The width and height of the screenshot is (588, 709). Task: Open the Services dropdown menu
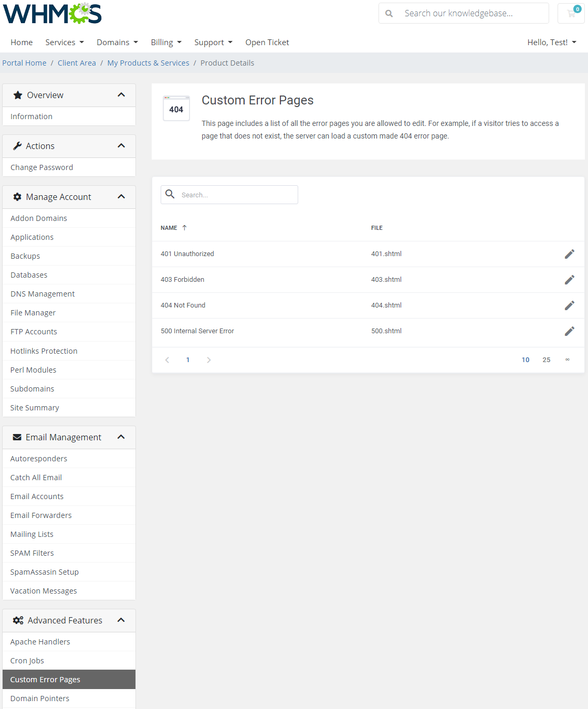coord(65,43)
